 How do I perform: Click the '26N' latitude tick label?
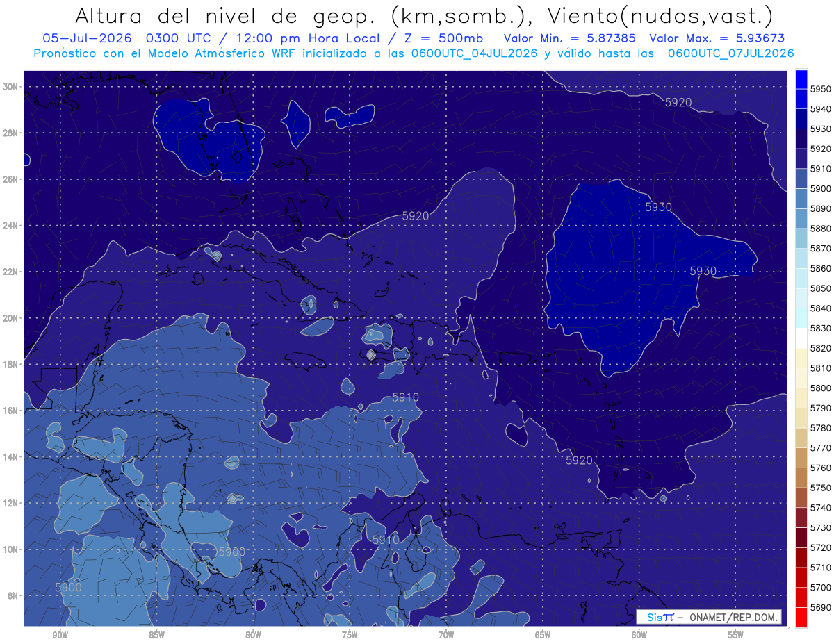(10, 179)
